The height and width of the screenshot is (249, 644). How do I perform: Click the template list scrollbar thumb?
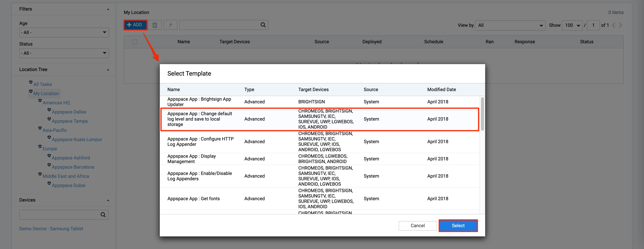click(482, 114)
